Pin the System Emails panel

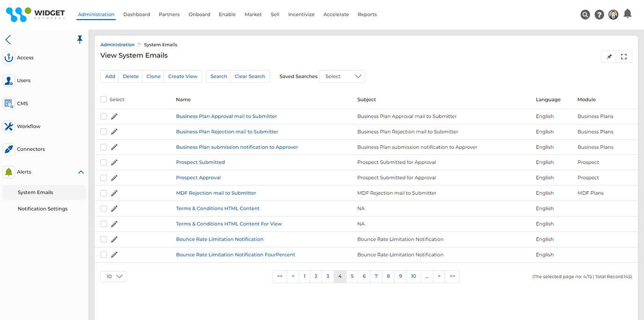click(x=609, y=57)
